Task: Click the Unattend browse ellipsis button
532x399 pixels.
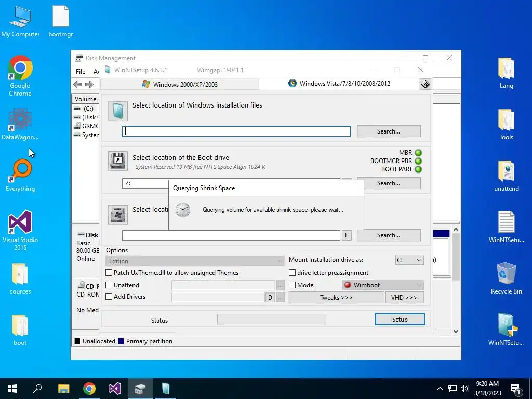Action: (280, 286)
